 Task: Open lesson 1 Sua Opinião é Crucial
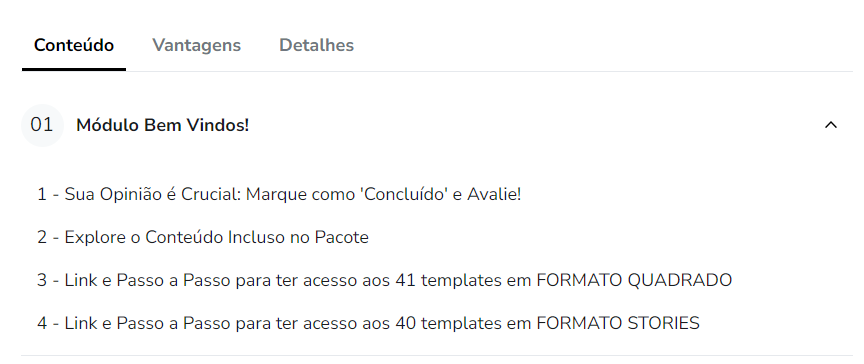point(279,194)
